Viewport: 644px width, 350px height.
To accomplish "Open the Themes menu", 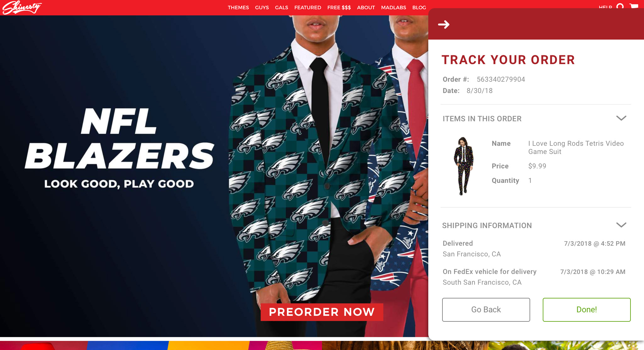I will point(238,8).
